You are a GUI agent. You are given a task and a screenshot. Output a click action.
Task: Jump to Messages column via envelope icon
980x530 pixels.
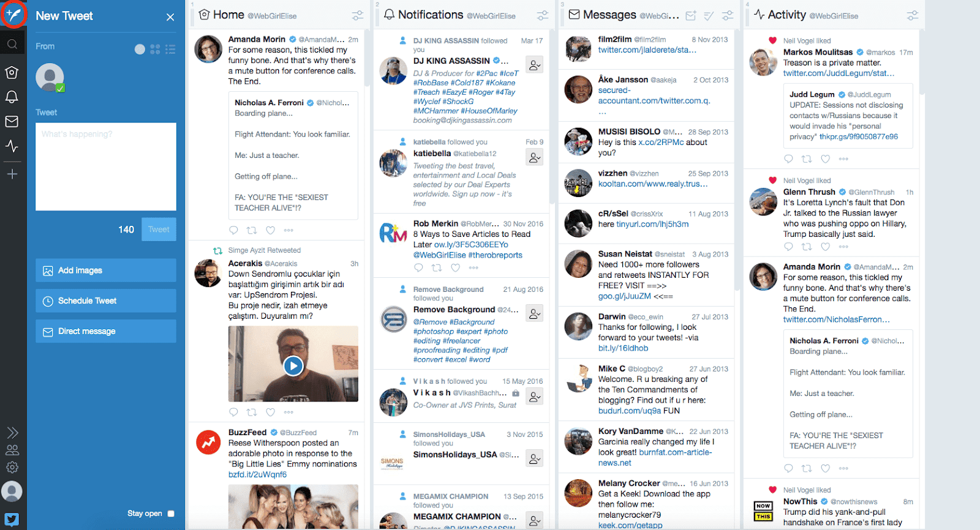point(12,122)
